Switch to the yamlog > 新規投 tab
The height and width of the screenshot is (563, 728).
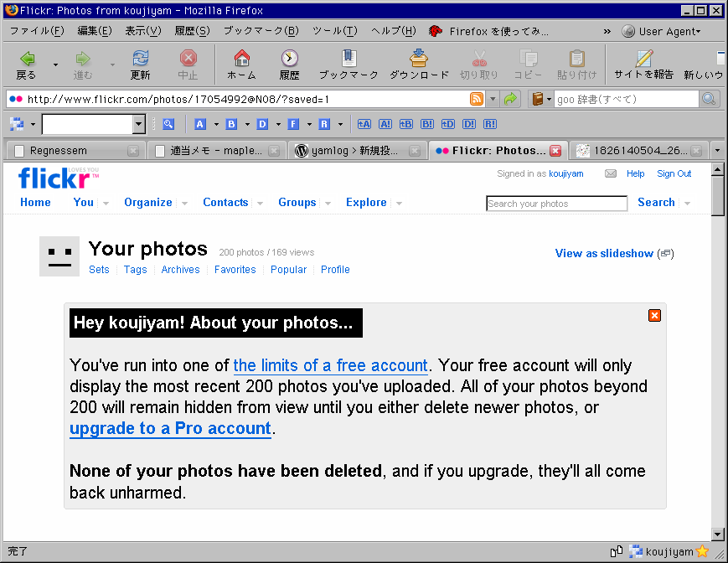click(x=358, y=150)
